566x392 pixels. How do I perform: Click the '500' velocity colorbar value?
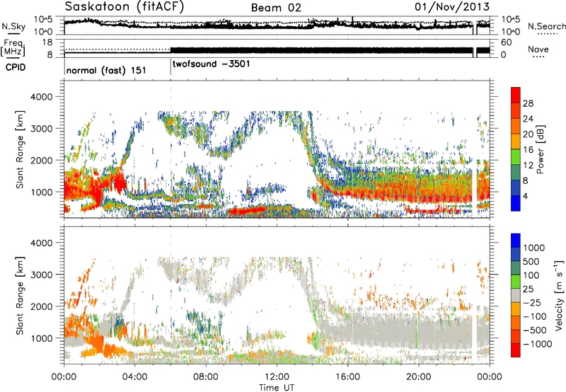[531, 261]
